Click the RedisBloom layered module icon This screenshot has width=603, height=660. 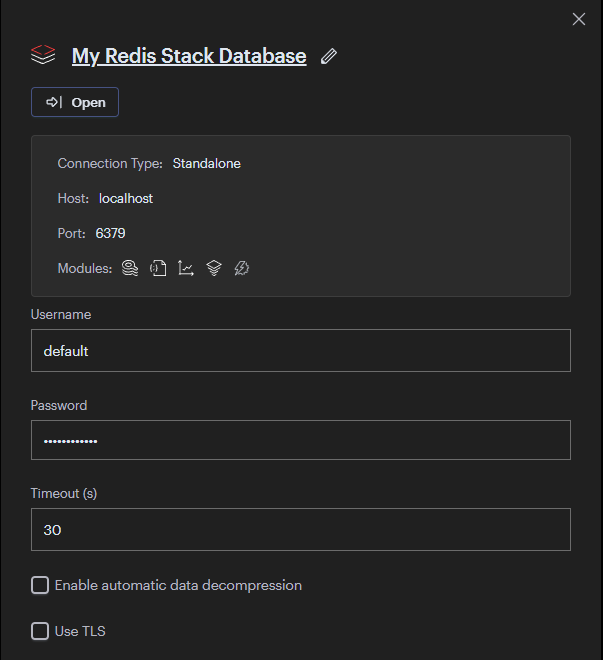pos(214,268)
